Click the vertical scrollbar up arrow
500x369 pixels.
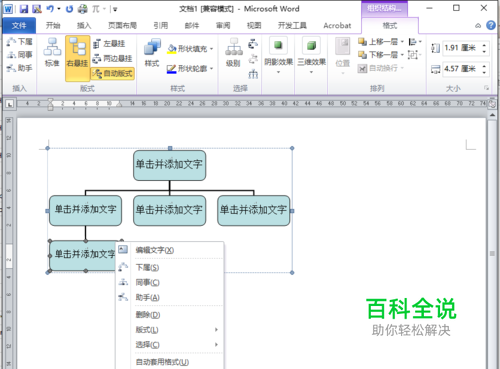pyautogui.click(x=492, y=115)
